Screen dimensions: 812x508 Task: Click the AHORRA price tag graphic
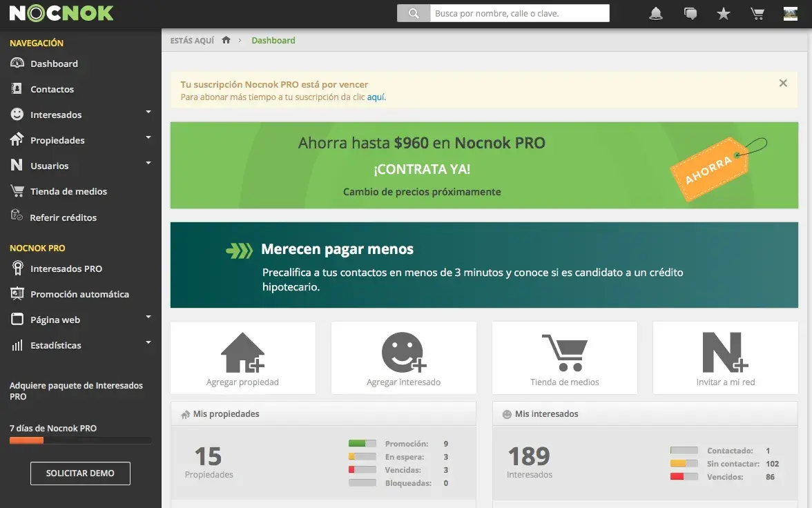(717, 168)
